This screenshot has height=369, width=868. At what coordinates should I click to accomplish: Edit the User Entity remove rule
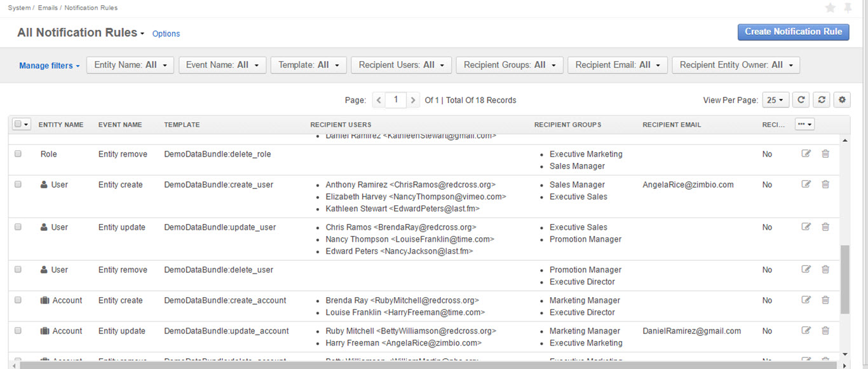(x=806, y=270)
